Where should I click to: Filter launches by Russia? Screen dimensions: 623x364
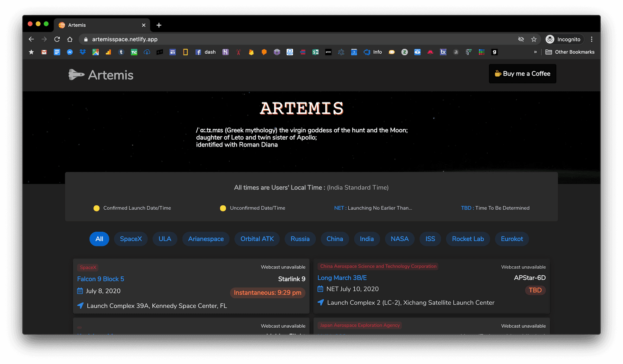click(300, 239)
